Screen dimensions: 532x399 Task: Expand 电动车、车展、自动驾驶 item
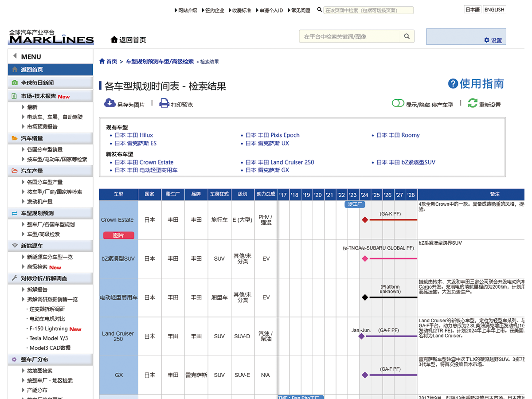tap(52, 117)
